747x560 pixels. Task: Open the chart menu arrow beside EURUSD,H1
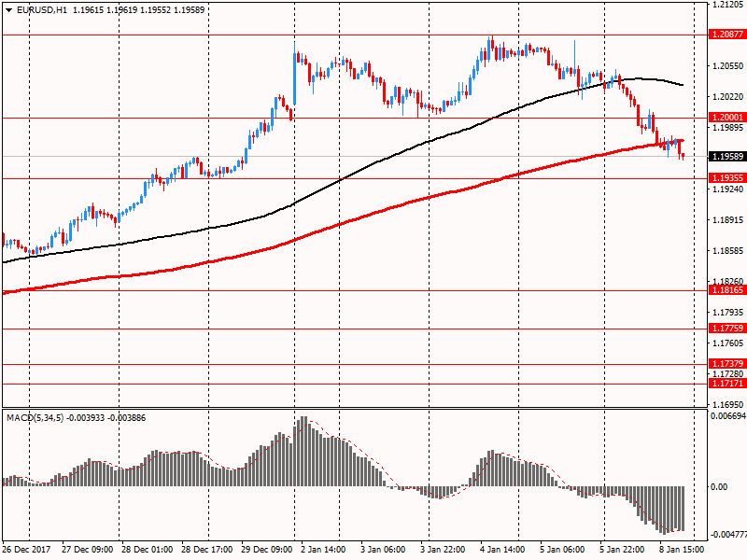[9, 9]
